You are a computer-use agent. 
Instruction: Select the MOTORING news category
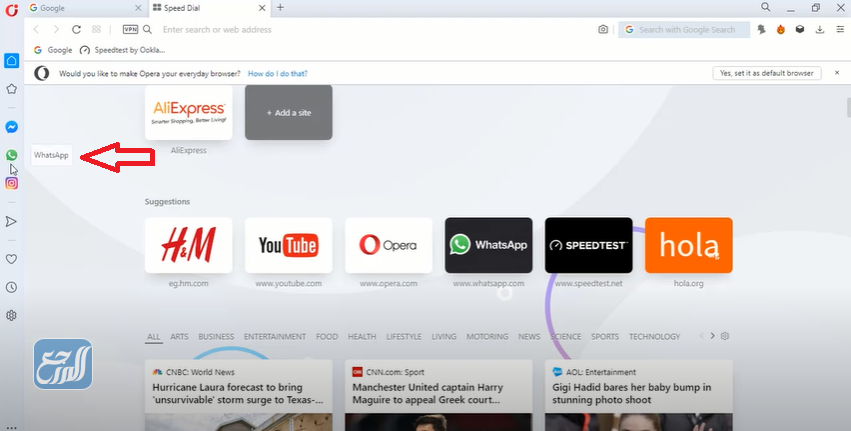[x=487, y=337]
